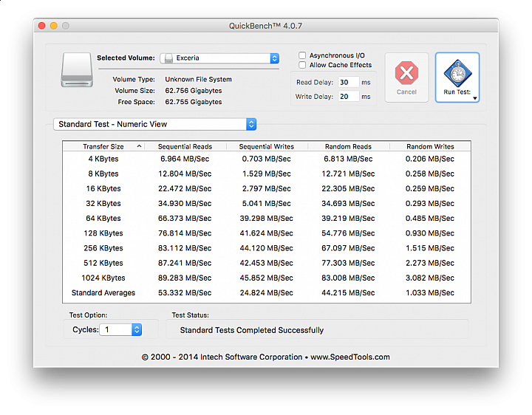532x415 pixels.
Task: Close the QuickBench window
Action: (41, 26)
